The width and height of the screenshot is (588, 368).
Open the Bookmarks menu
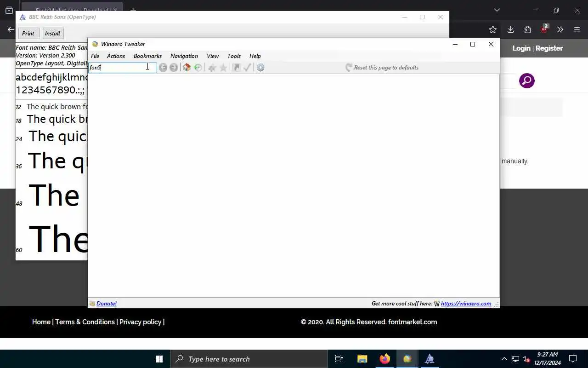click(x=147, y=56)
